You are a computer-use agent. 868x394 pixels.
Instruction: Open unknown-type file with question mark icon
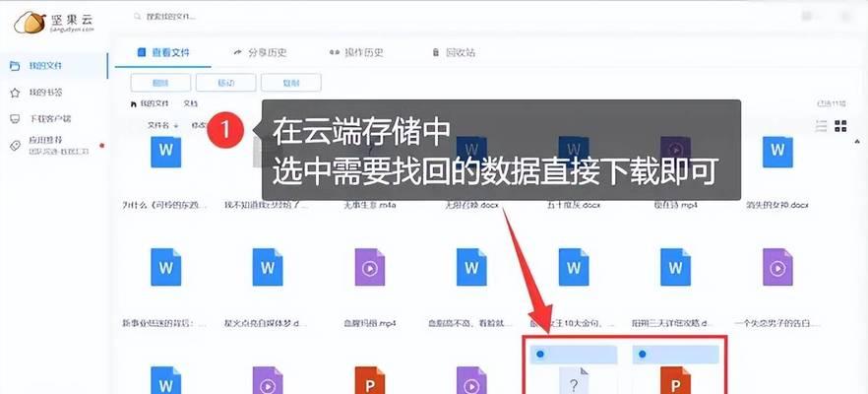tap(574, 380)
